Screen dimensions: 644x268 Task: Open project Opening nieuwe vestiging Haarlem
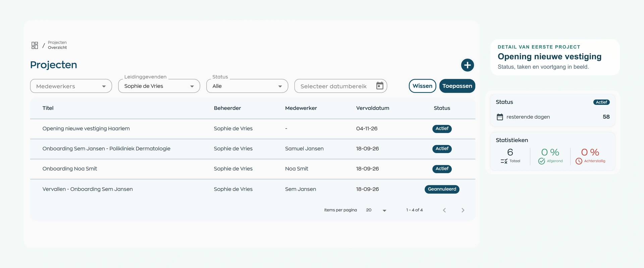coord(86,129)
